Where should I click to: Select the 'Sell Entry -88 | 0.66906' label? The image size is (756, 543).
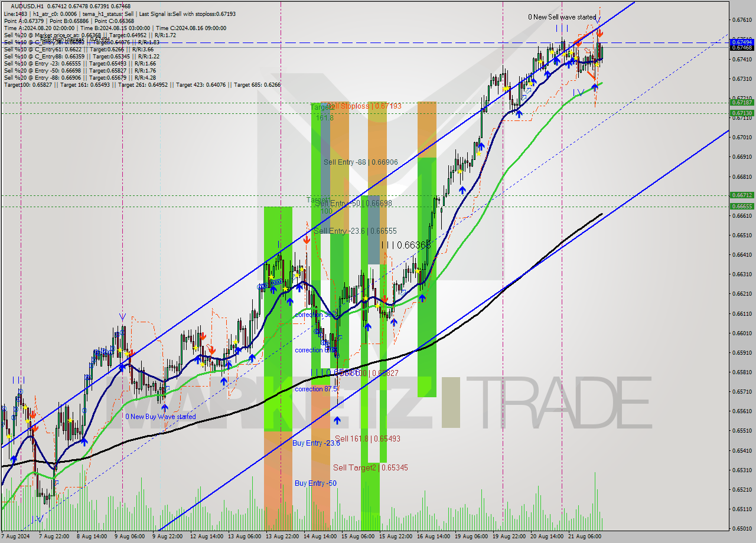point(360,162)
